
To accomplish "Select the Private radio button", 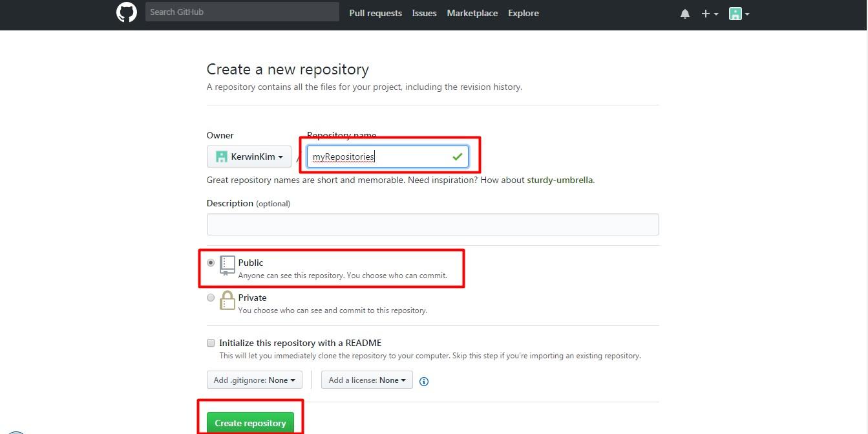I will pyautogui.click(x=211, y=298).
